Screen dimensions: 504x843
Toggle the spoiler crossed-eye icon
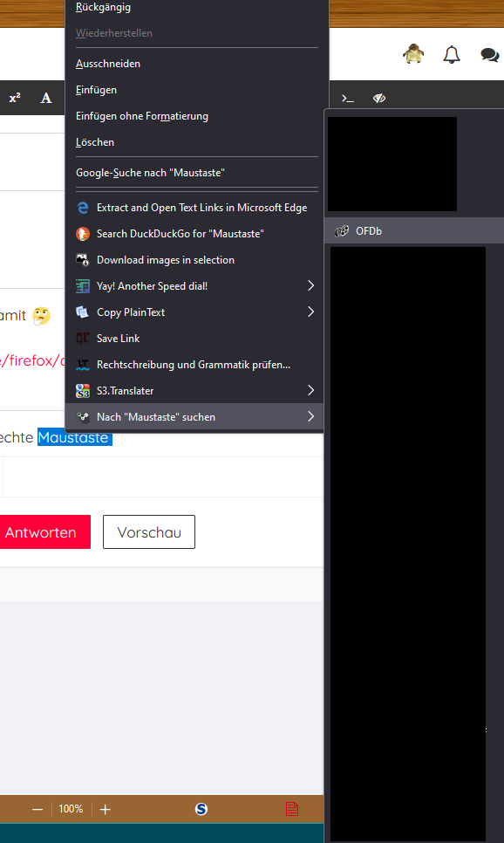pyautogui.click(x=379, y=98)
